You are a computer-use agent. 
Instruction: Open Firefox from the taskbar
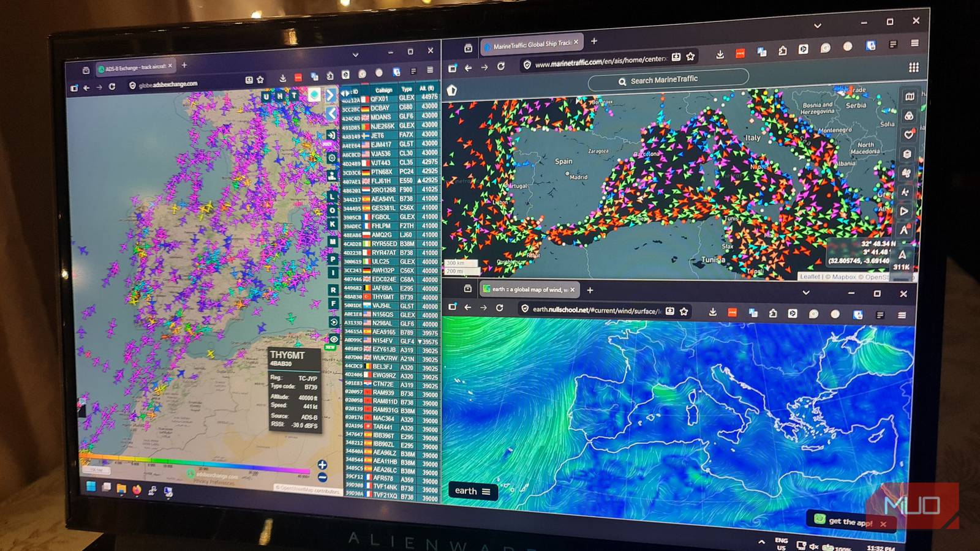point(137,489)
